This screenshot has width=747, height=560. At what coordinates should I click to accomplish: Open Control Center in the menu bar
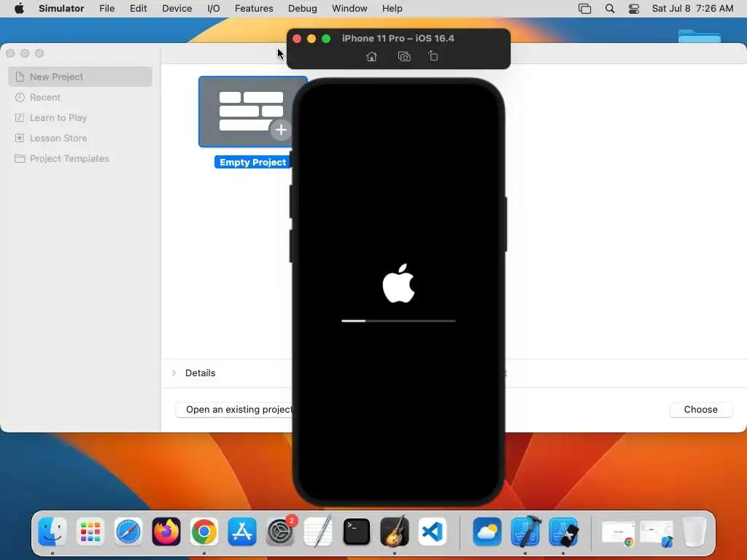634,9
